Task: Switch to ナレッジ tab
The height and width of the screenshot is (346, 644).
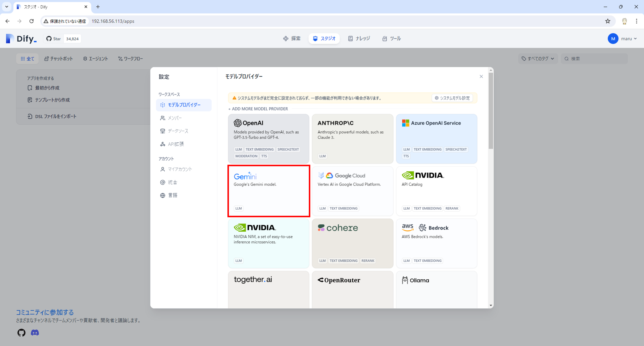Action: click(x=359, y=38)
